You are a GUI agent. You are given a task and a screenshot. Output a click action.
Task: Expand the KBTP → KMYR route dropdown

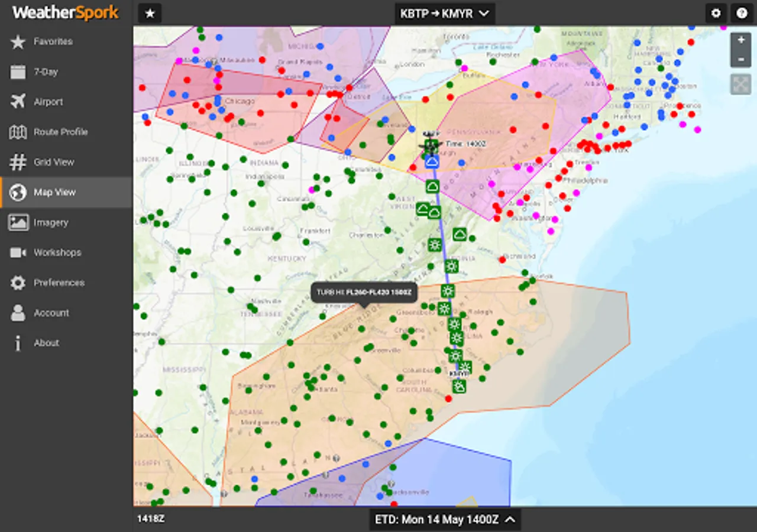pyautogui.click(x=445, y=13)
